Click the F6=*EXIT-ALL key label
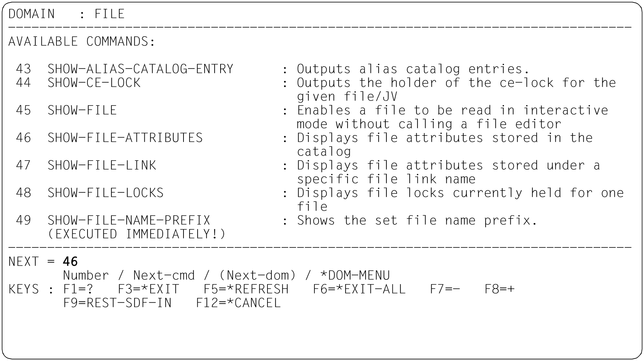Image resolution: width=644 pixels, height=361 pixels. click(x=359, y=289)
